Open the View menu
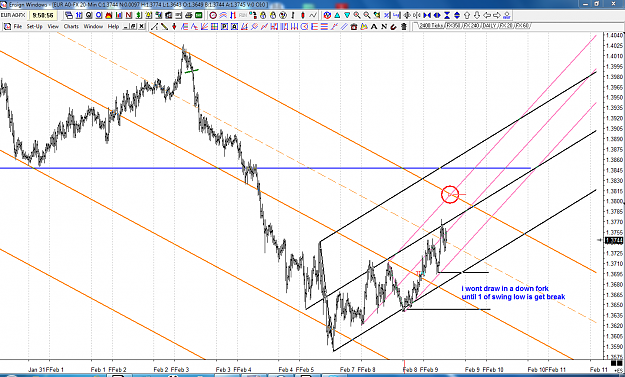The width and height of the screenshot is (625, 377). pos(53,26)
